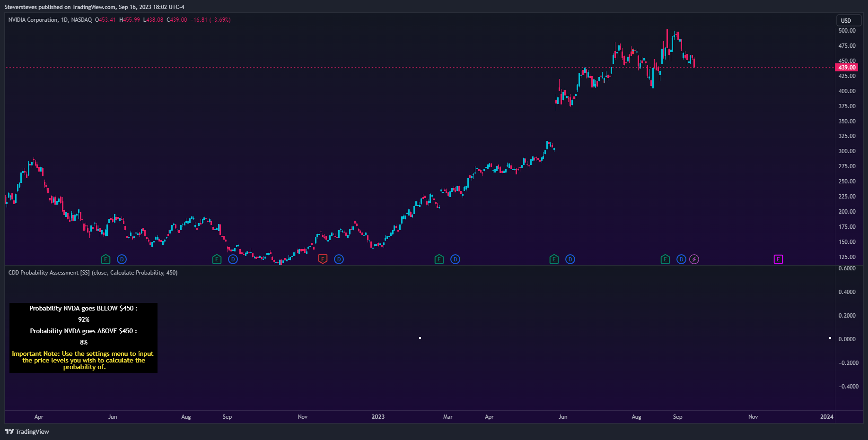This screenshot has height=440, width=868.
Task: Click the 125.00 price scale label
Action: [x=847, y=257]
